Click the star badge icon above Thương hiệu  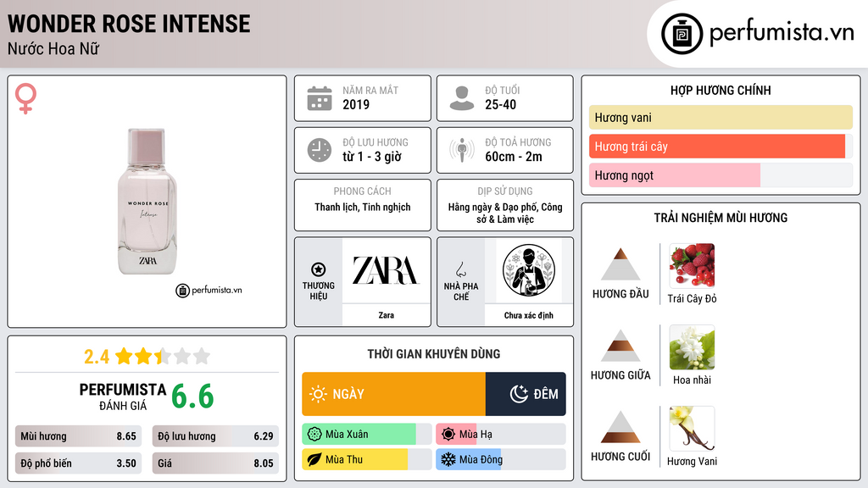tap(319, 269)
